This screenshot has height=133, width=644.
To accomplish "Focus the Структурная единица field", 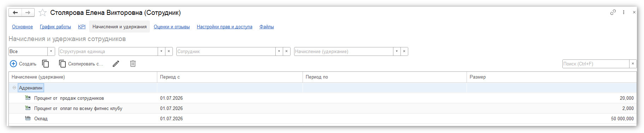I will click(x=108, y=52).
